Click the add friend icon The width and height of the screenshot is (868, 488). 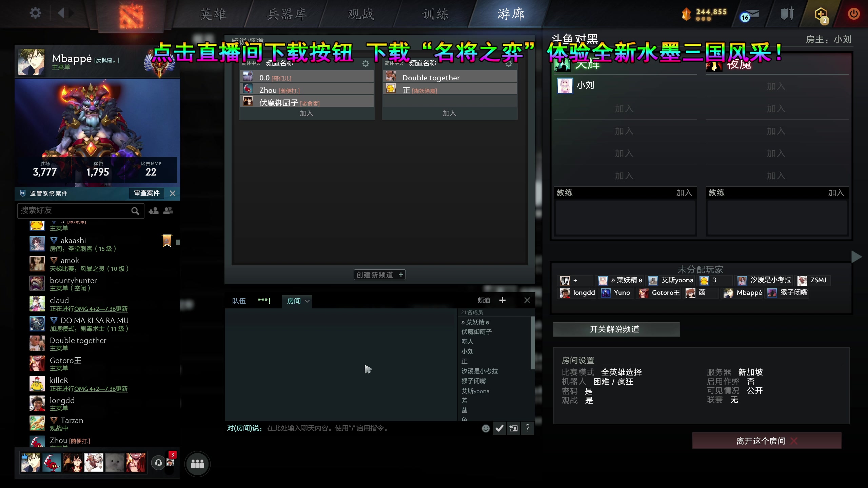tap(154, 211)
